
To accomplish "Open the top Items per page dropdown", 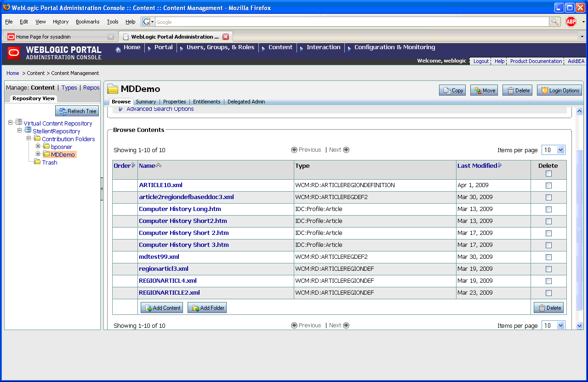I will pyautogui.click(x=554, y=150).
